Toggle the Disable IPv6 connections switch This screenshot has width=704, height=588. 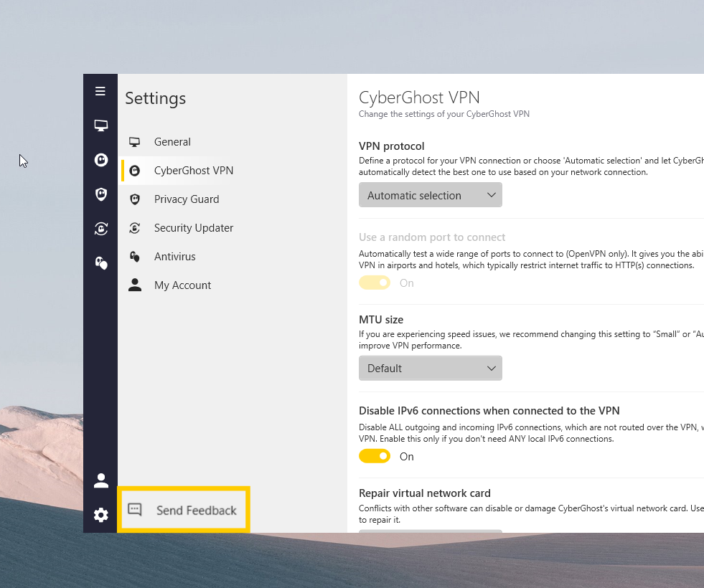(x=375, y=457)
